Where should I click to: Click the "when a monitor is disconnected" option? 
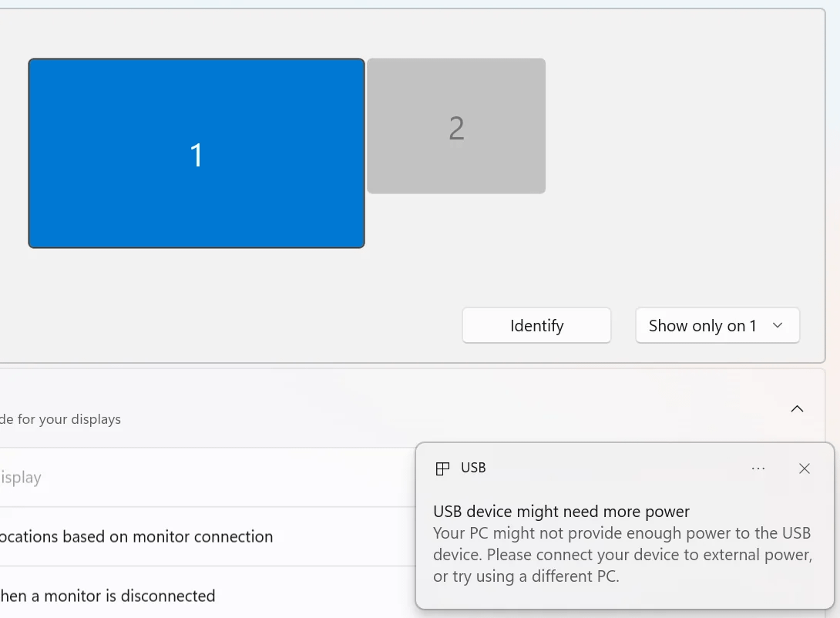108,596
